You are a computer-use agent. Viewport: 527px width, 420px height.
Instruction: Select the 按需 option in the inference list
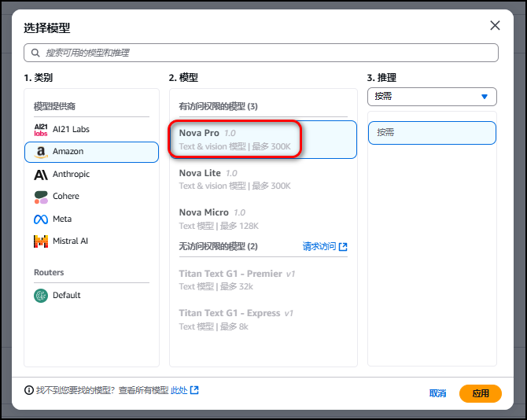432,133
